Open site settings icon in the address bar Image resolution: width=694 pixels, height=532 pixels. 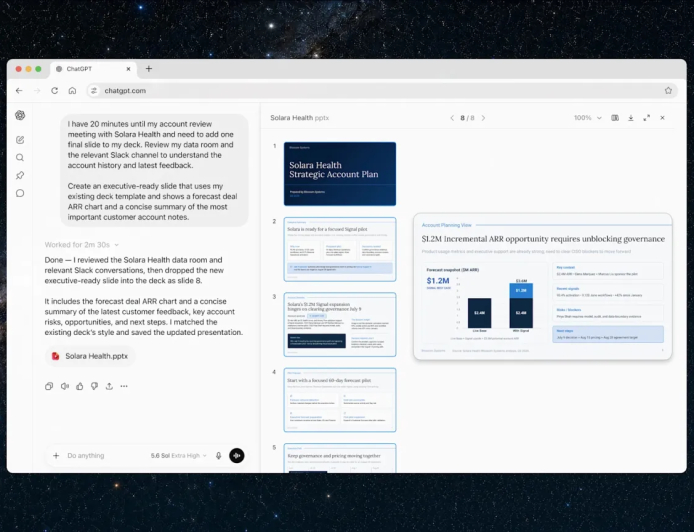(94, 91)
